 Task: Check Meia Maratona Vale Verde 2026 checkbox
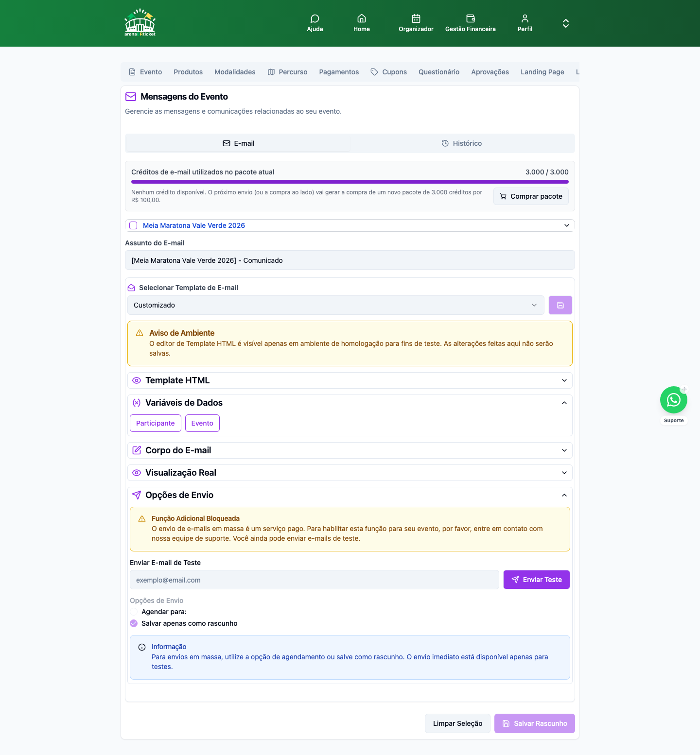pos(133,225)
